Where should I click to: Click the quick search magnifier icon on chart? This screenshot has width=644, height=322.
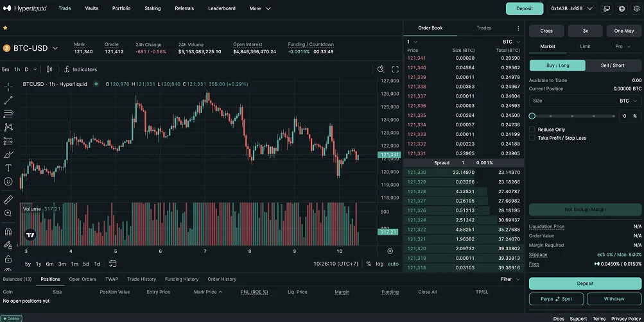tap(381, 69)
